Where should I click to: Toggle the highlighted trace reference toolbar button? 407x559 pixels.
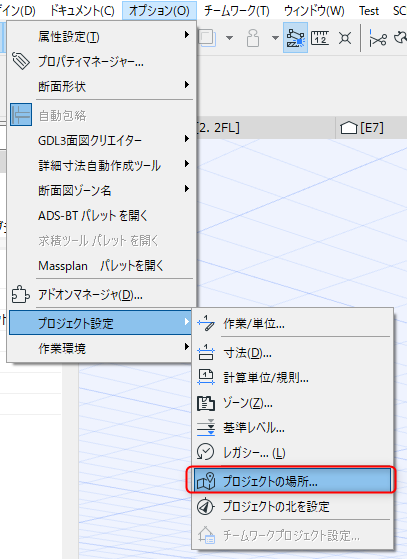point(295,38)
